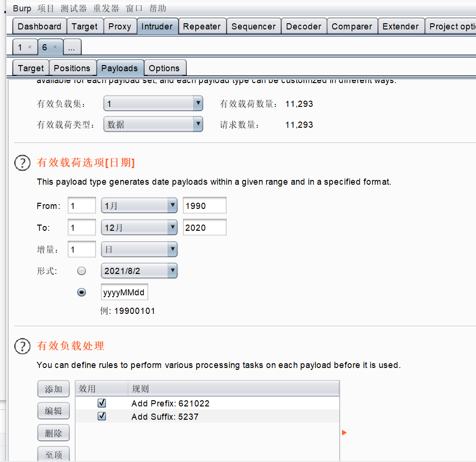The height and width of the screenshot is (462, 476).
Task: Switch to the Comparer tab
Action: tap(352, 27)
